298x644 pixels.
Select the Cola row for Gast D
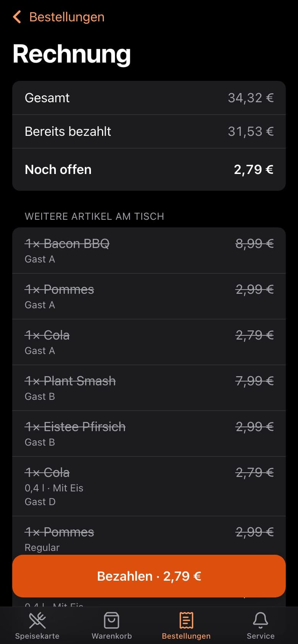coord(149,486)
